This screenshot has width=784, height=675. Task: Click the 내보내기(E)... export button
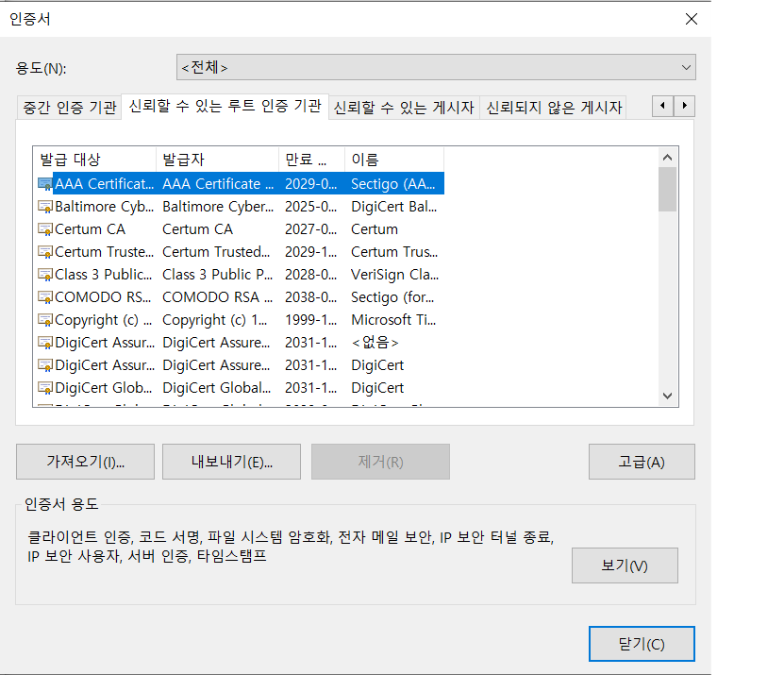(231, 462)
